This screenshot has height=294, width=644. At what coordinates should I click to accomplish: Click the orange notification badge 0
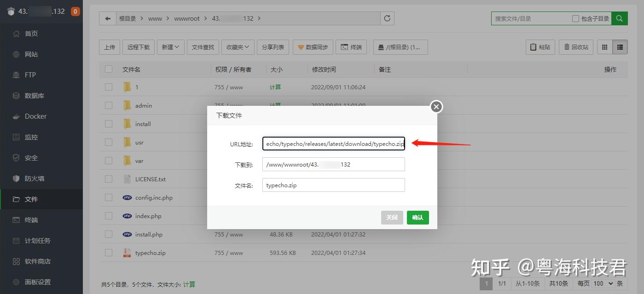(75, 12)
